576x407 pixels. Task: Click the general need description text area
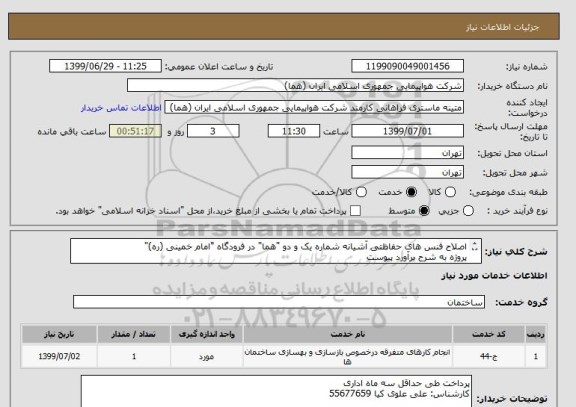coord(276,251)
